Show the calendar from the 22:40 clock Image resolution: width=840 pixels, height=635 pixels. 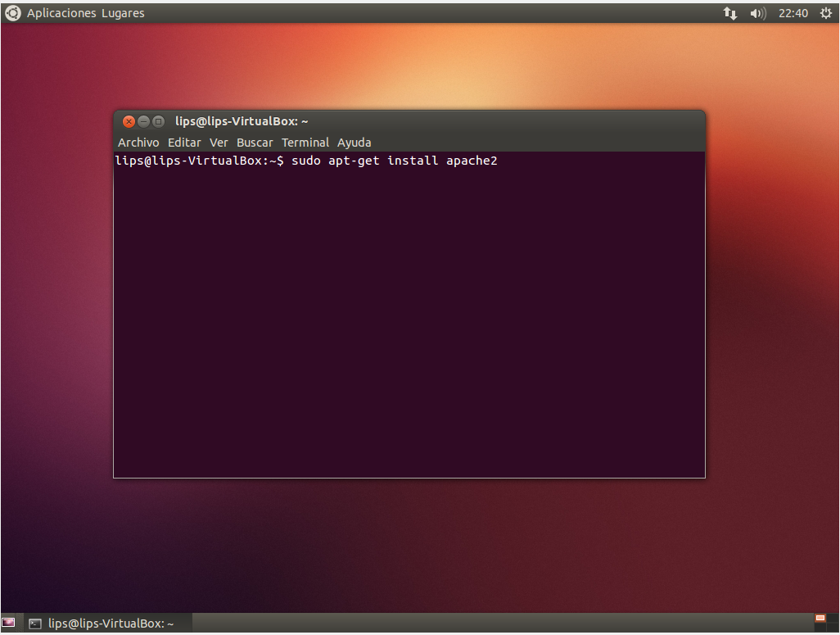(793, 13)
